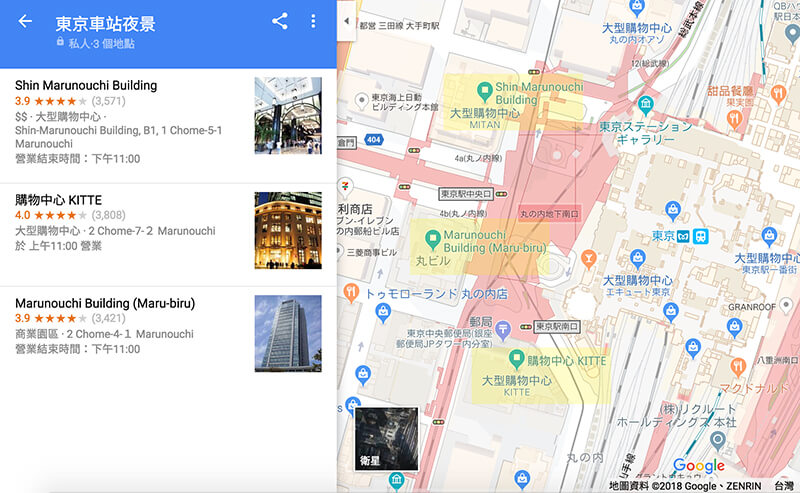
Task: View the Shin Marunouchi Building interior photo
Action: (x=288, y=115)
